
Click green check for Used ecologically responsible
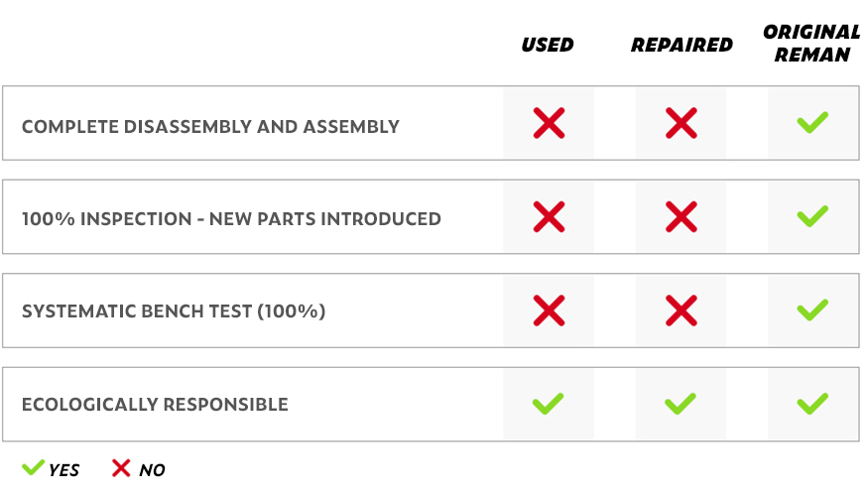point(548,404)
